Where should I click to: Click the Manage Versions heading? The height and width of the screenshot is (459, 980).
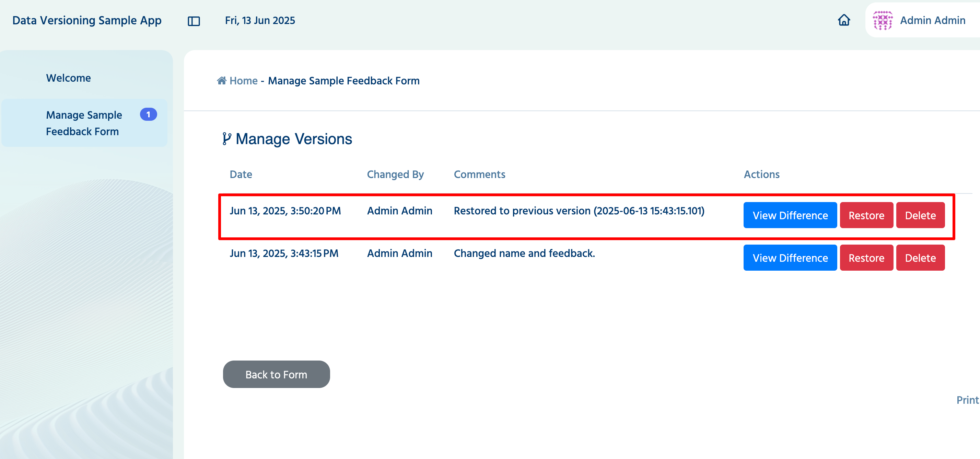[x=294, y=139]
